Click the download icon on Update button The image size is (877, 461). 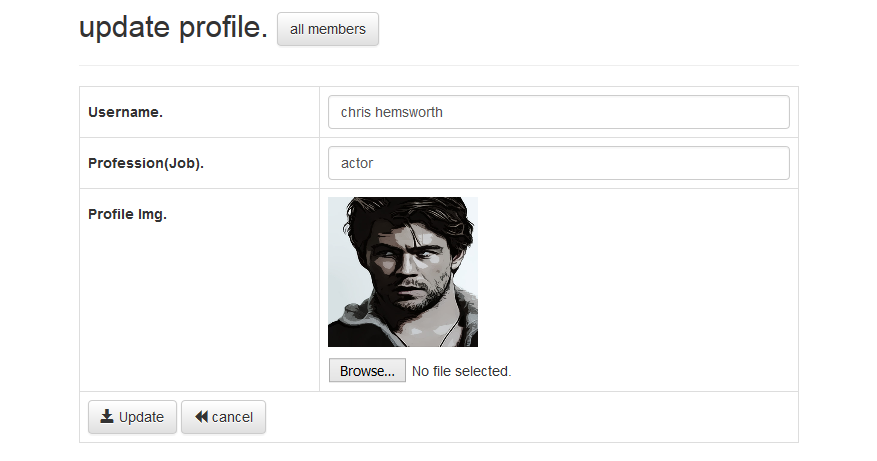pos(107,417)
